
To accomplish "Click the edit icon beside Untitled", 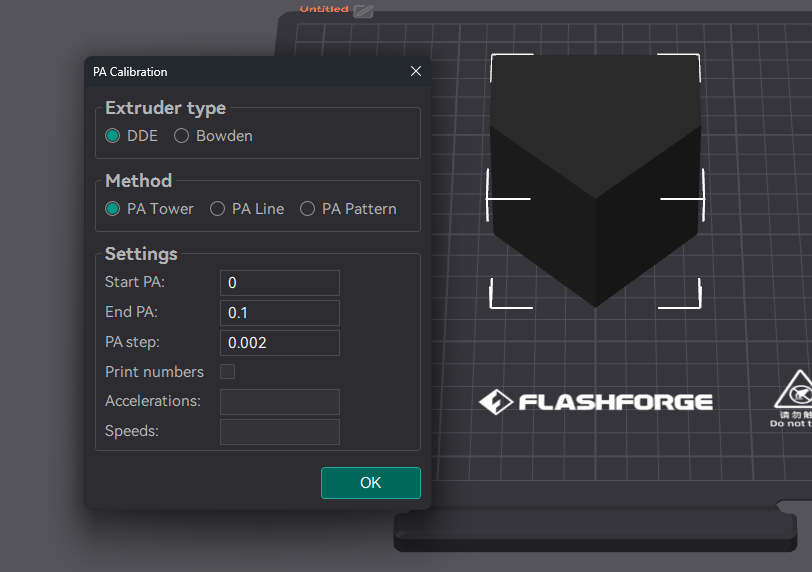I will (363, 10).
